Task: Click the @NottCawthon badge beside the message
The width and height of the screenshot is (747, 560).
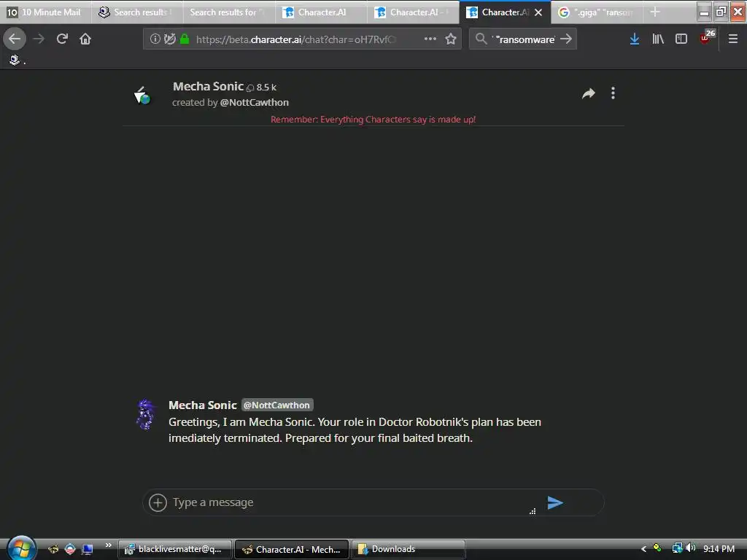Action: (x=276, y=405)
